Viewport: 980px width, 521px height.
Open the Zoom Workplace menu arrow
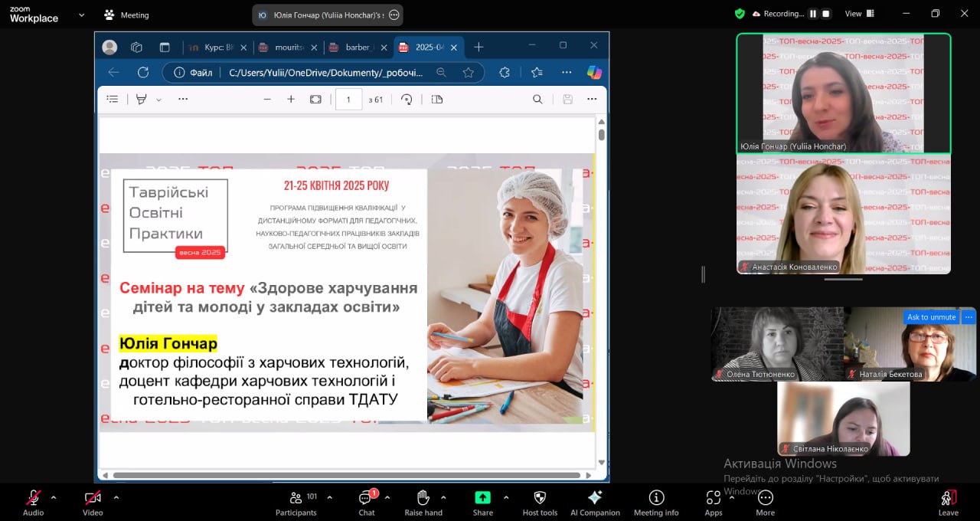coord(82,15)
